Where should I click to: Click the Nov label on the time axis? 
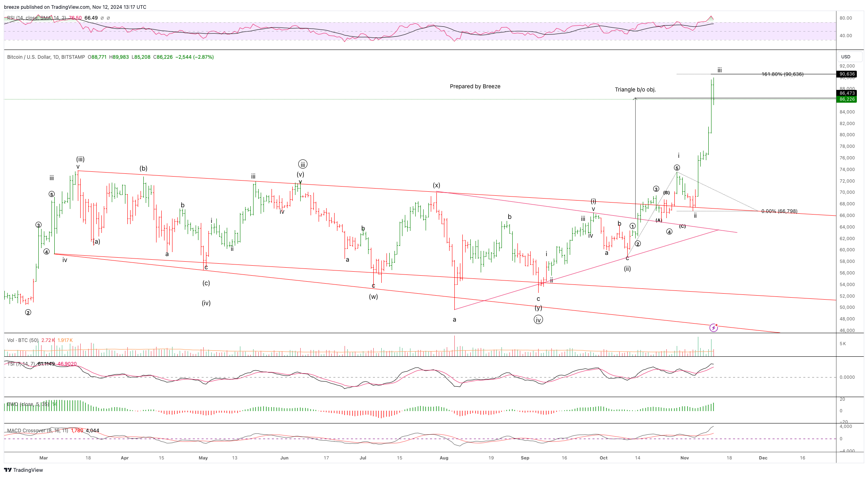[685, 458]
